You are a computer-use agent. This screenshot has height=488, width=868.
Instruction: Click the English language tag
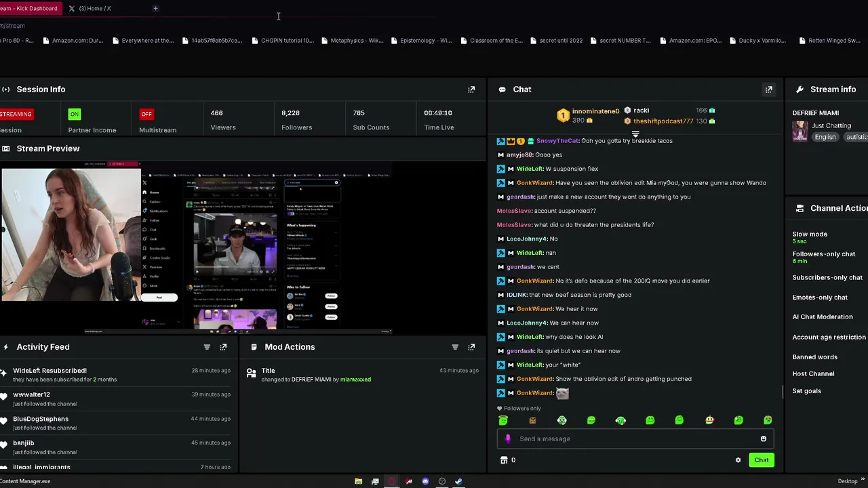(825, 137)
